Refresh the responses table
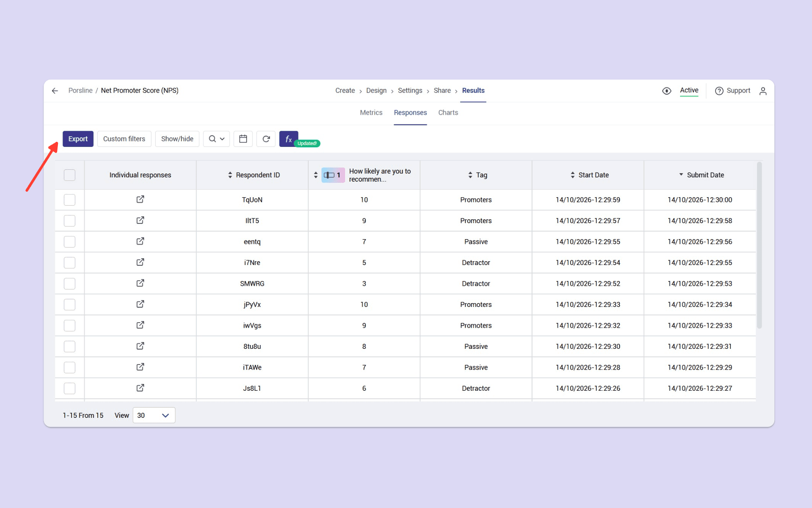This screenshot has height=508, width=812. pos(266,139)
